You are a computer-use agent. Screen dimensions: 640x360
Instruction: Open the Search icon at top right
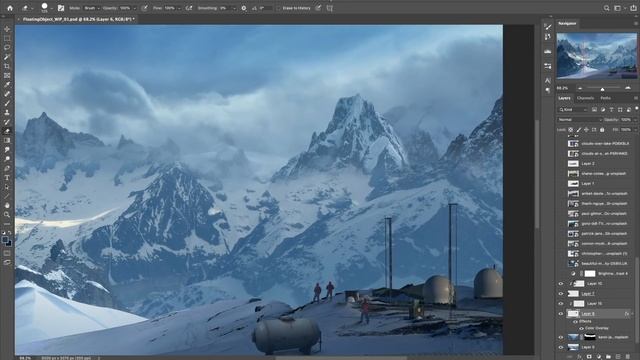pos(607,8)
